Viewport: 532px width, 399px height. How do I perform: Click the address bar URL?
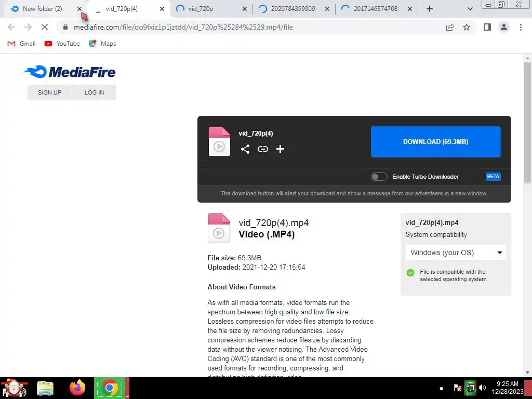(183, 27)
